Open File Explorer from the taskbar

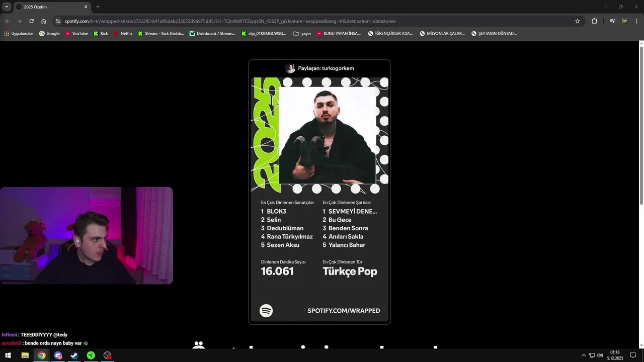25,355
